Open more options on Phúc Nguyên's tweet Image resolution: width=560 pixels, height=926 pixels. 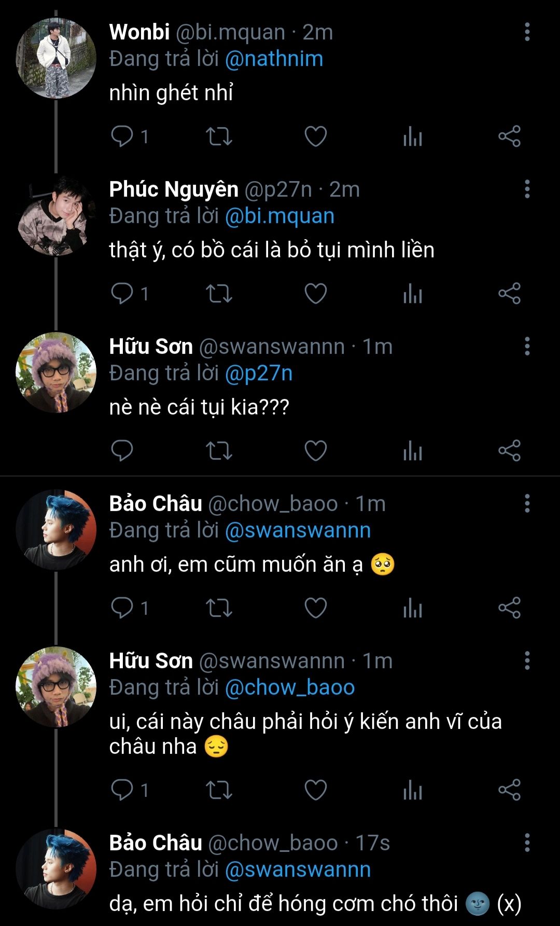[x=527, y=189]
